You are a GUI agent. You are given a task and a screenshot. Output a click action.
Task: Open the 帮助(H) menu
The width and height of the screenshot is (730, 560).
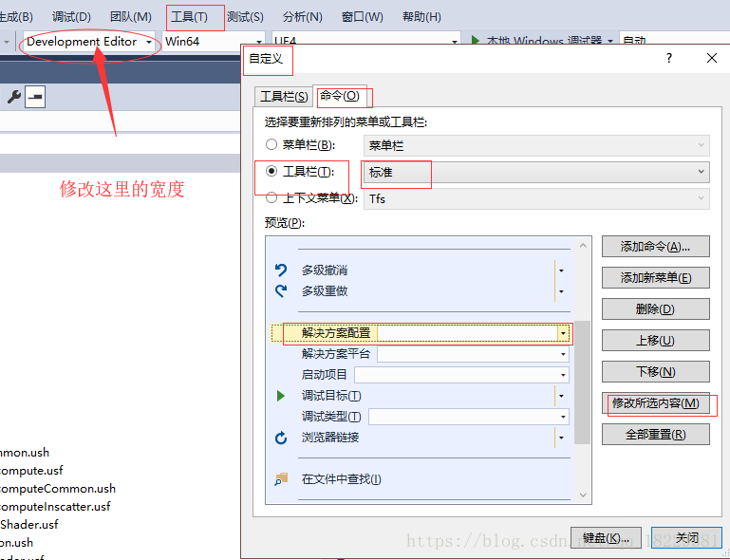point(421,17)
